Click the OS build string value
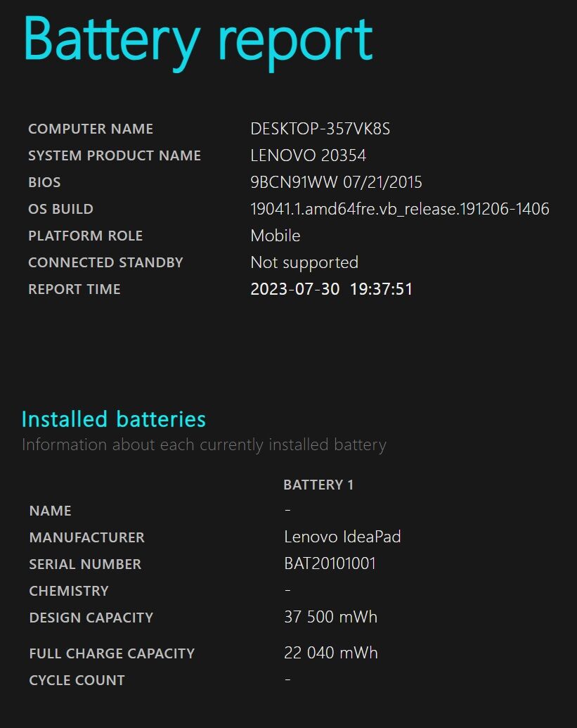Screen dimensions: 577x728 [x=399, y=209]
